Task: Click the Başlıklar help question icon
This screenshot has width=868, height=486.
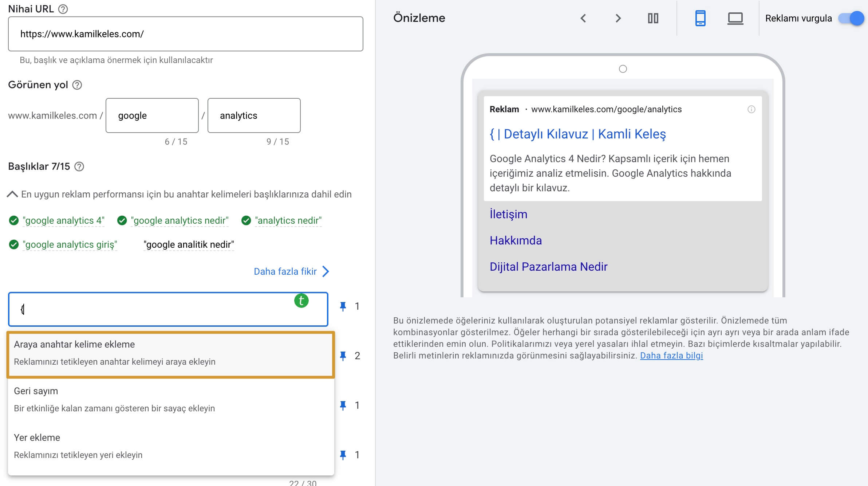Action: coord(79,166)
